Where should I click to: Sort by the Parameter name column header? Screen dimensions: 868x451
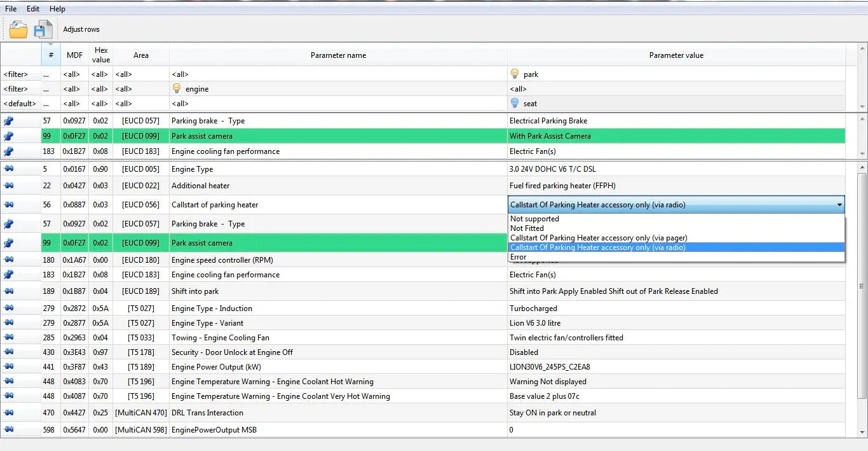point(338,55)
